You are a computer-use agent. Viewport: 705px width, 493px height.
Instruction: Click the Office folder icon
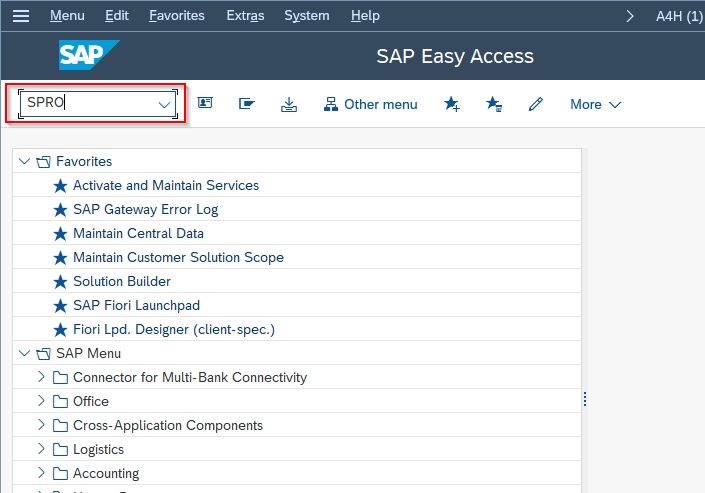click(60, 401)
